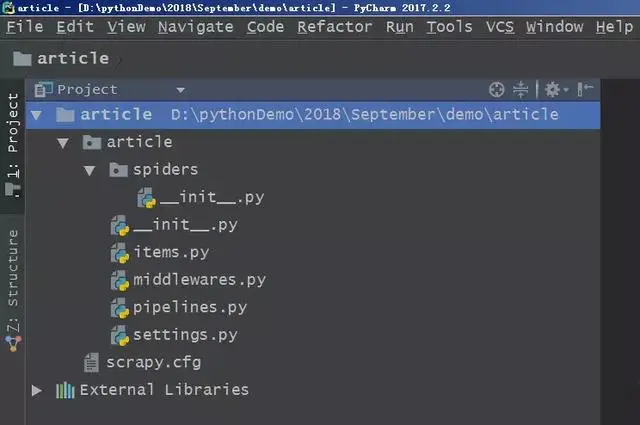Open the Refactor menu
Image resolution: width=640 pixels, height=425 pixels.
pos(334,27)
